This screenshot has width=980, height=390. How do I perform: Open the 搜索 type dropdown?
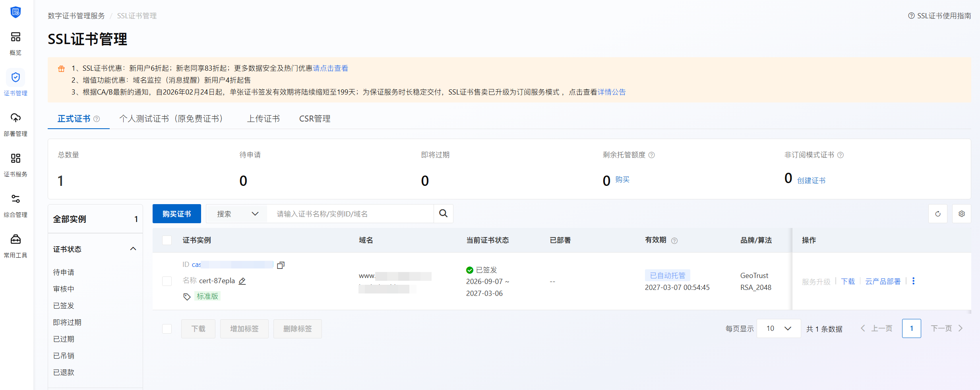(238, 214)
